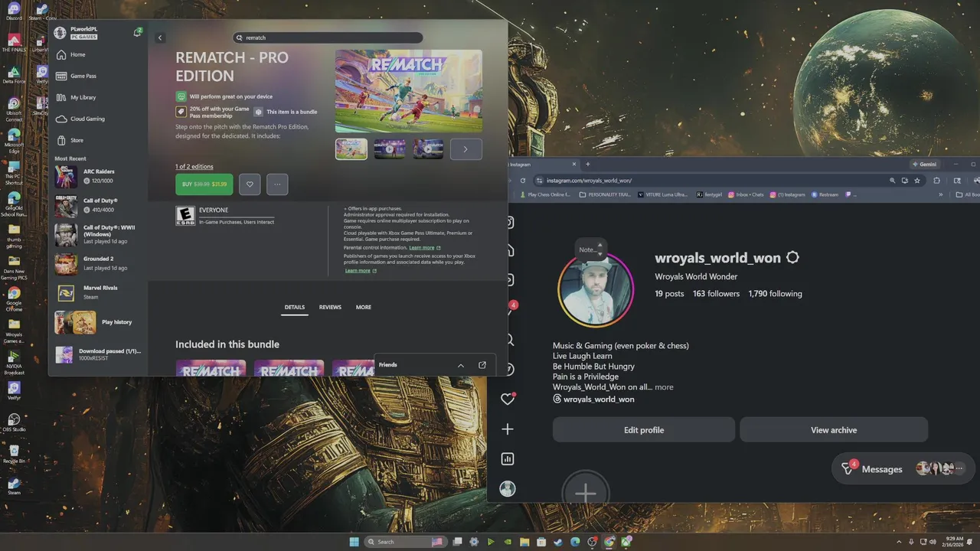Screen dimensions: 980x551
Task: Click the Xbox notifications bell icon
Action: click(x=137, y=32)
